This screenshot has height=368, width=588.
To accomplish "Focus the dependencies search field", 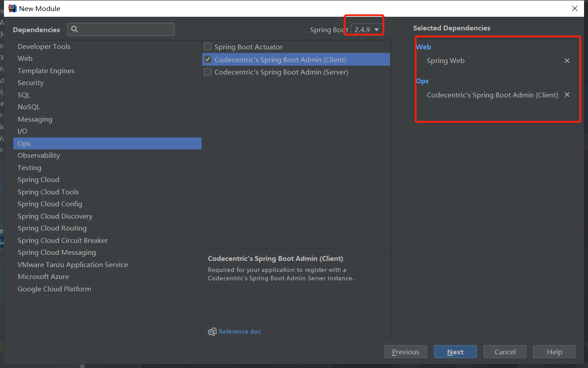I will [x=121, y=29].
